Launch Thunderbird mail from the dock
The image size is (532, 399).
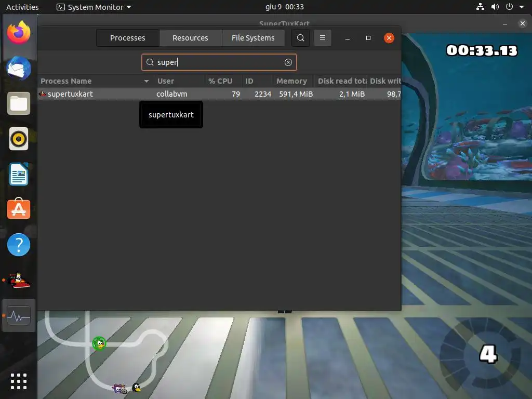click(x=19, y=68)
